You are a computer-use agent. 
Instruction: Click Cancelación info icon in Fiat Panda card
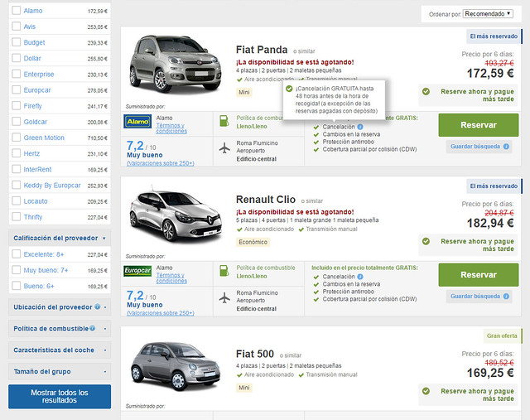click(360, 127)
